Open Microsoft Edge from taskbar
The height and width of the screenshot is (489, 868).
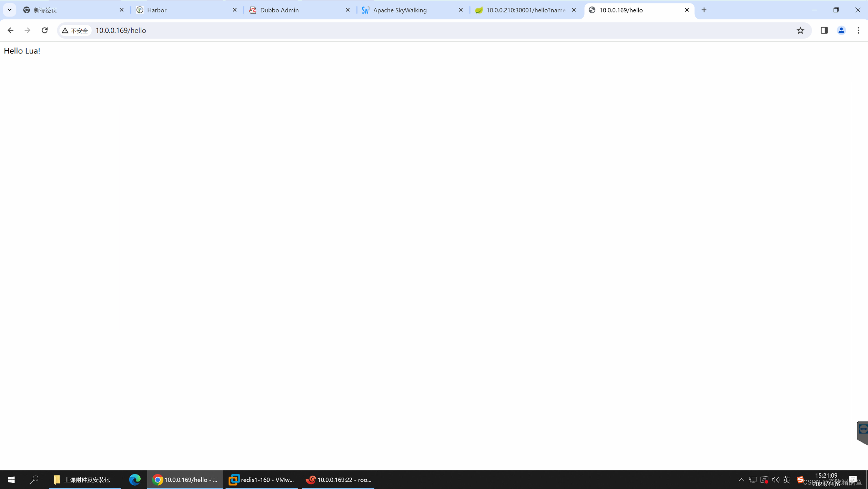(135, 480)
